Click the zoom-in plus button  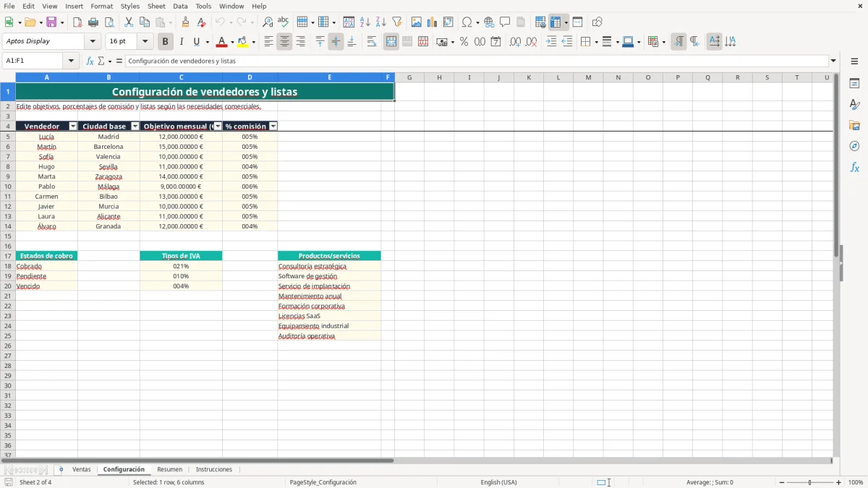pyautogui.click(x=839, y=482)
